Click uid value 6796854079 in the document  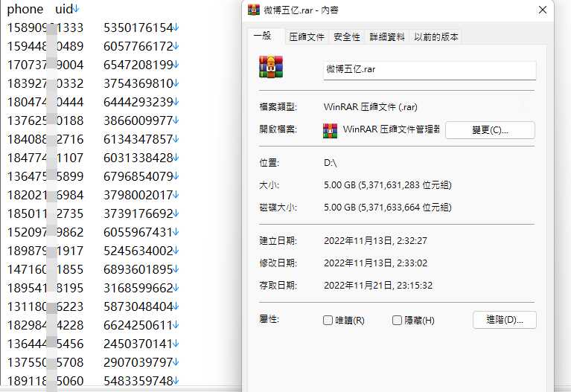(x=138, y=176)
